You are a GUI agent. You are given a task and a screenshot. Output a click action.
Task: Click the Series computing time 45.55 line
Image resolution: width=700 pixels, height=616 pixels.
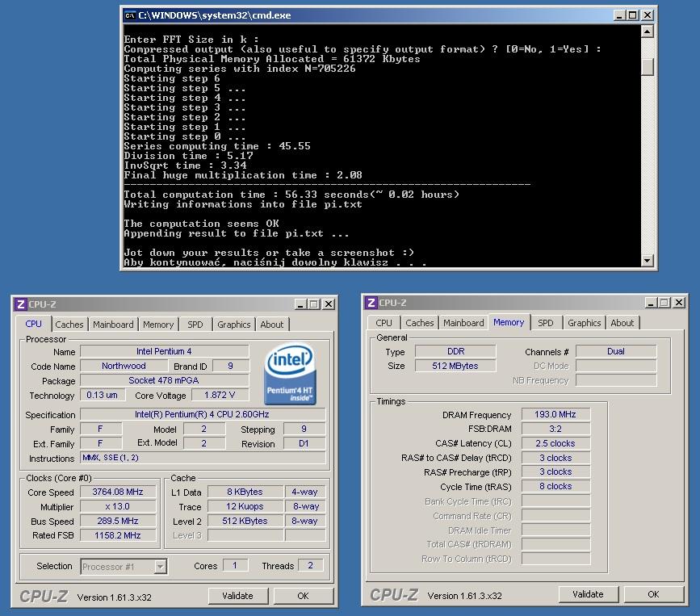[x=217, y=146]
